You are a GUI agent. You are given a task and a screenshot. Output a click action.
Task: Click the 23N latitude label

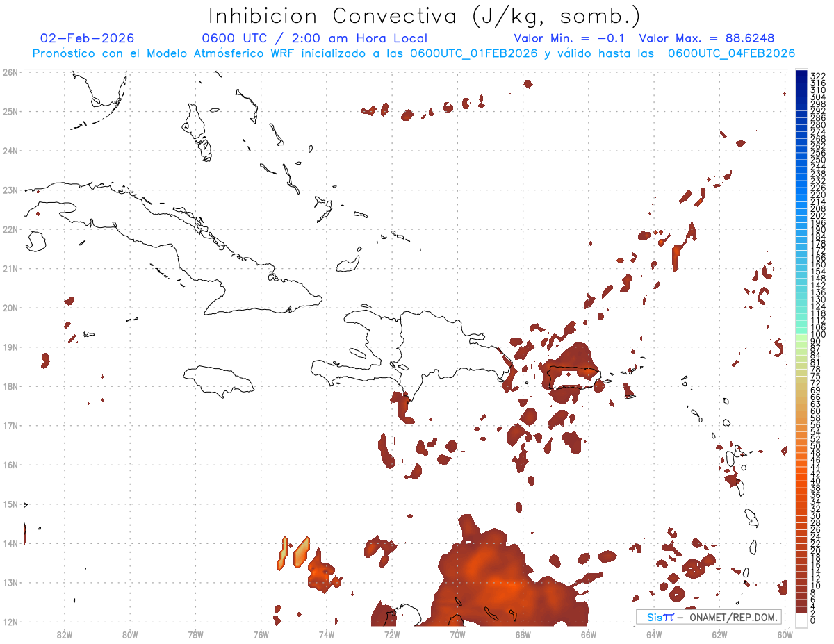pyautogui.click(x=10, y=190)
